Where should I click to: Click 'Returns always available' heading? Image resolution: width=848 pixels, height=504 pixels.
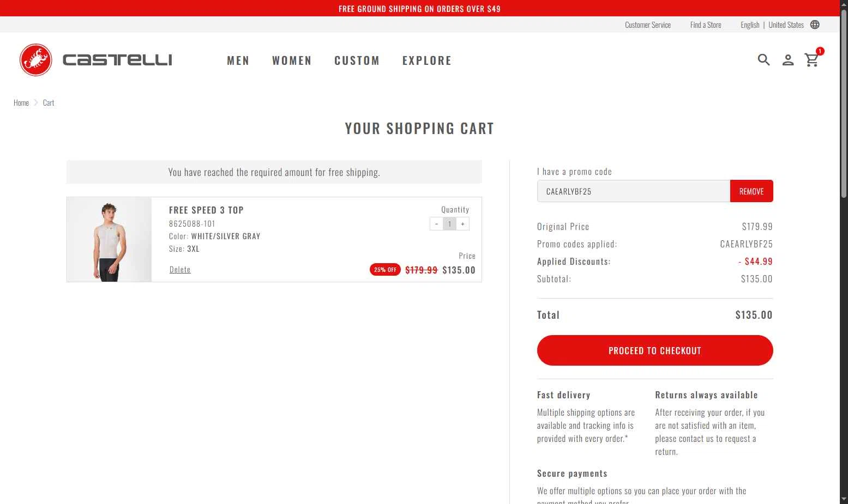(x=706, y=395)
